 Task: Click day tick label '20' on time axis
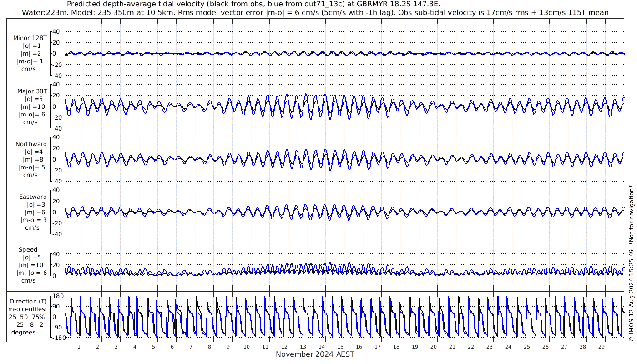click(433, 346)
